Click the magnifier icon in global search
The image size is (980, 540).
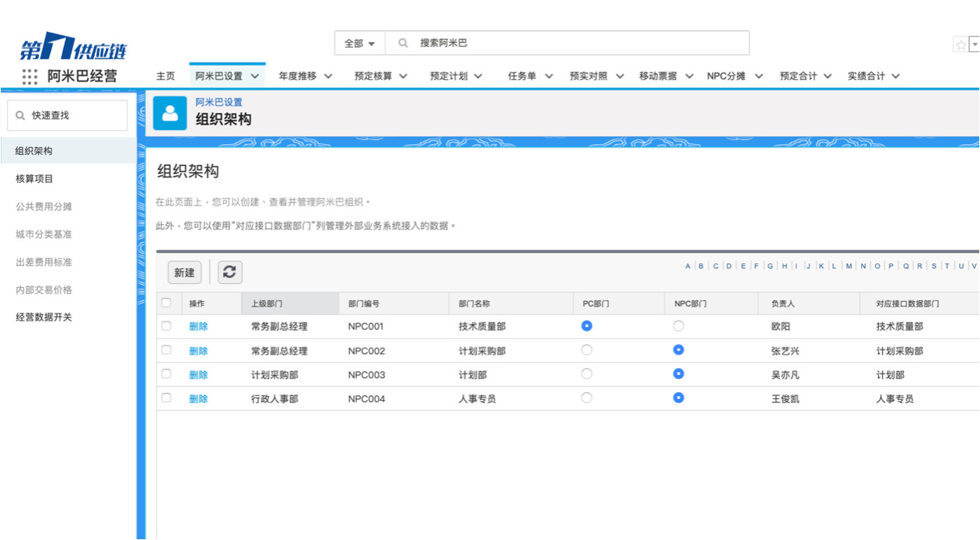click(403, 44)
